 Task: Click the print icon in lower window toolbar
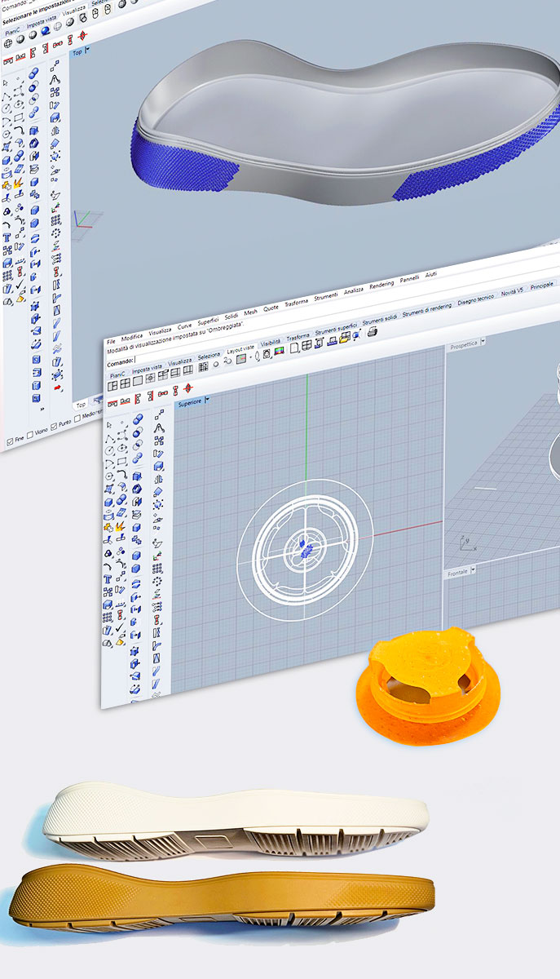pos(371,331)
